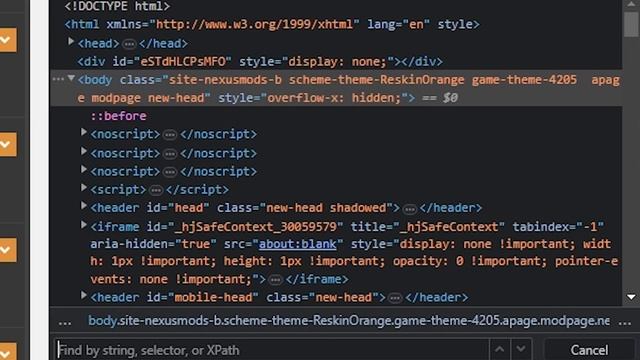The width and height of the screenshot is (640, 360).
Task: Select body.site-nexusmods-b breadcrumb item
Action: click(349, 321)
